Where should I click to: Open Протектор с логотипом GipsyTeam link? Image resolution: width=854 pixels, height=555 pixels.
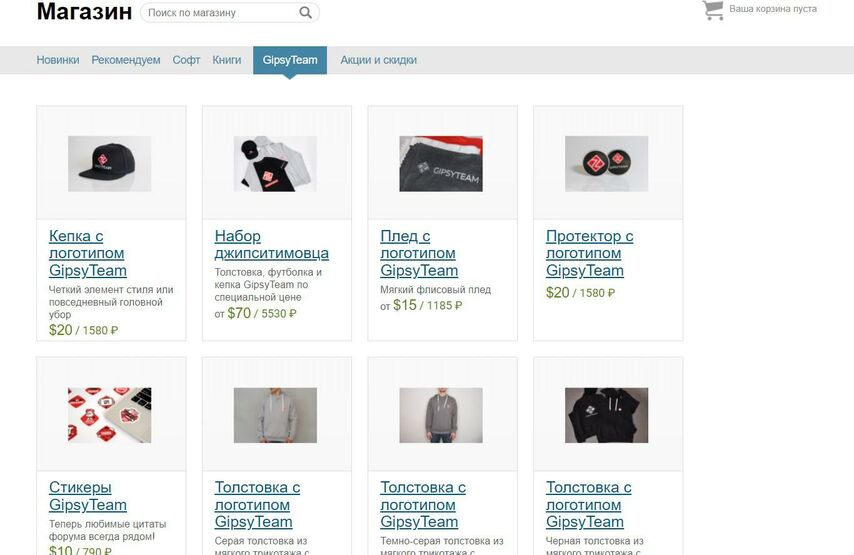pos(589,253)
